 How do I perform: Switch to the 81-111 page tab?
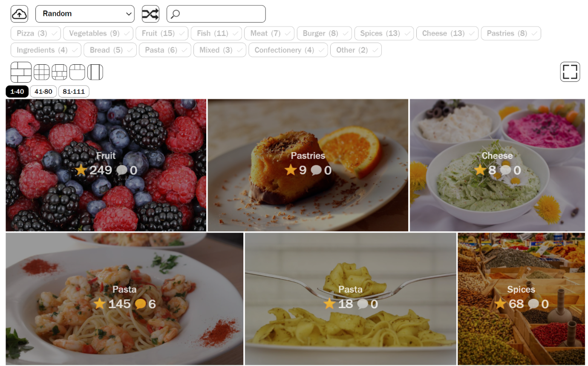point(74,92)
